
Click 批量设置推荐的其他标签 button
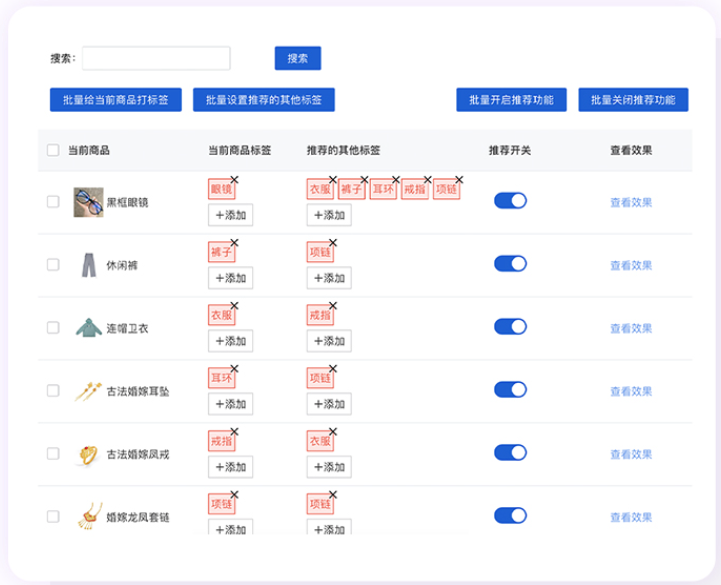coord(264,100)
